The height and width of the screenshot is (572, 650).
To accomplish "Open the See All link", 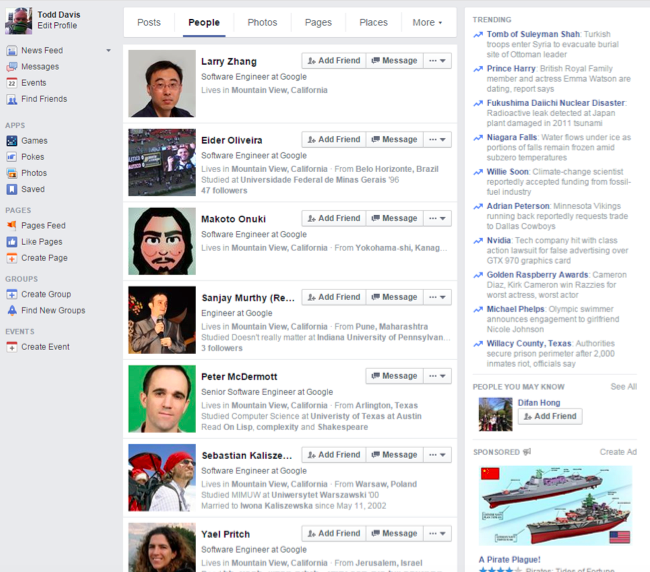I will [x=623, y=387].
